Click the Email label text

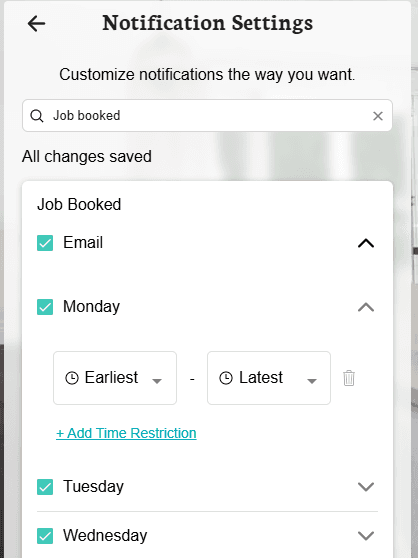83,243
